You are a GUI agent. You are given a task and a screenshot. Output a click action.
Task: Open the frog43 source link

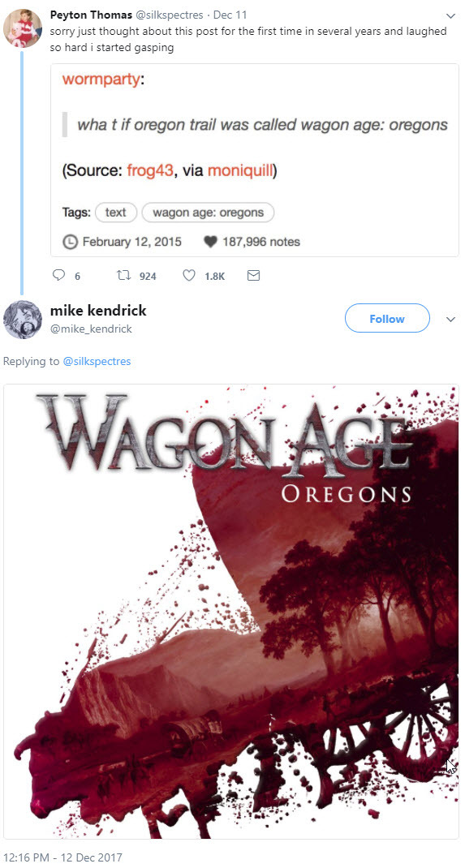pos(151,170)
